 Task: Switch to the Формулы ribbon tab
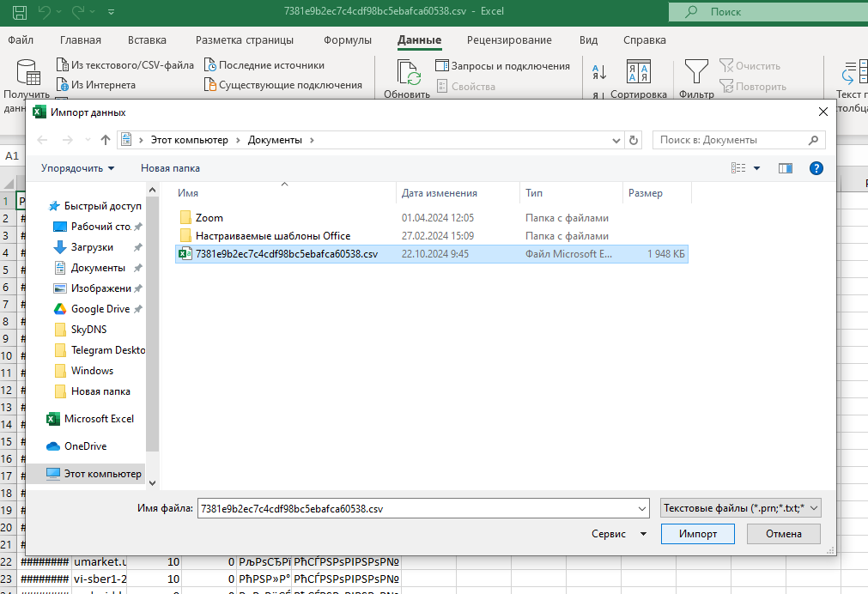point(347,40)
